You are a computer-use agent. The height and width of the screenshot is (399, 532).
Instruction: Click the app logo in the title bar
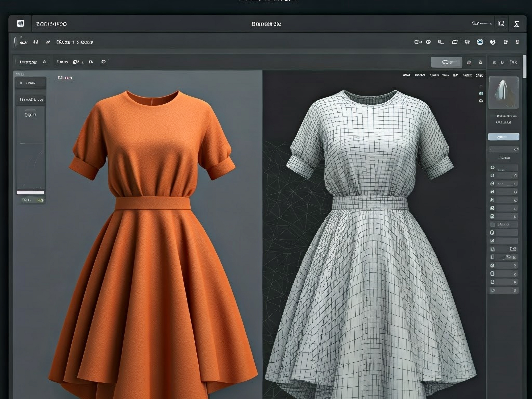(x=21, y=23)
